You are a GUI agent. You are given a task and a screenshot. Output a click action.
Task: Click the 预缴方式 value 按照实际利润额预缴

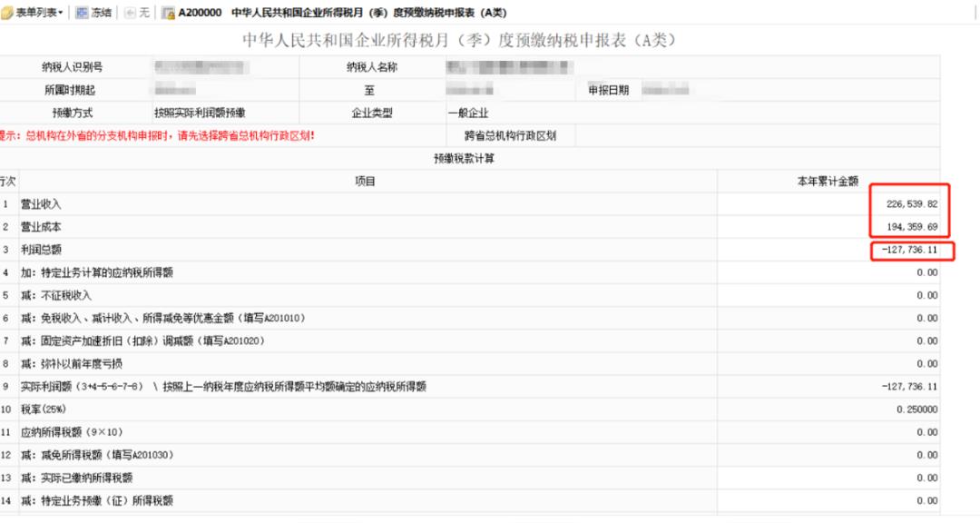point(200,113)
